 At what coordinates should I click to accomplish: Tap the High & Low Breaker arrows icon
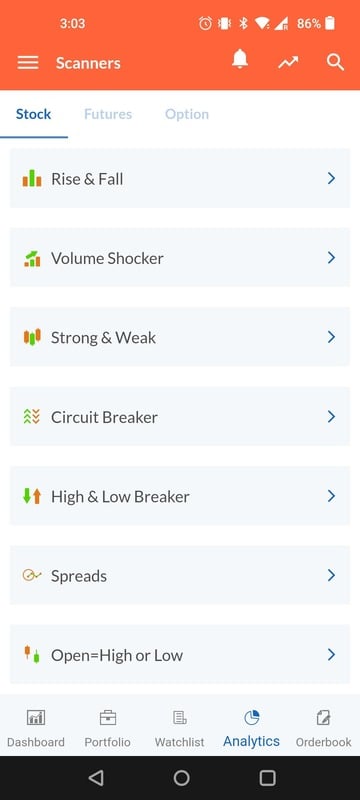(x=32, y=496)
